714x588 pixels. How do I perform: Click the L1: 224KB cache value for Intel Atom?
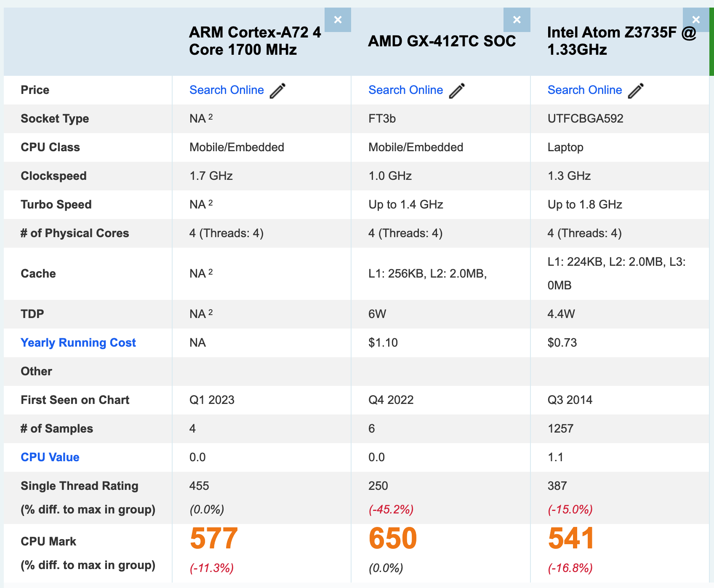(617, 274)
